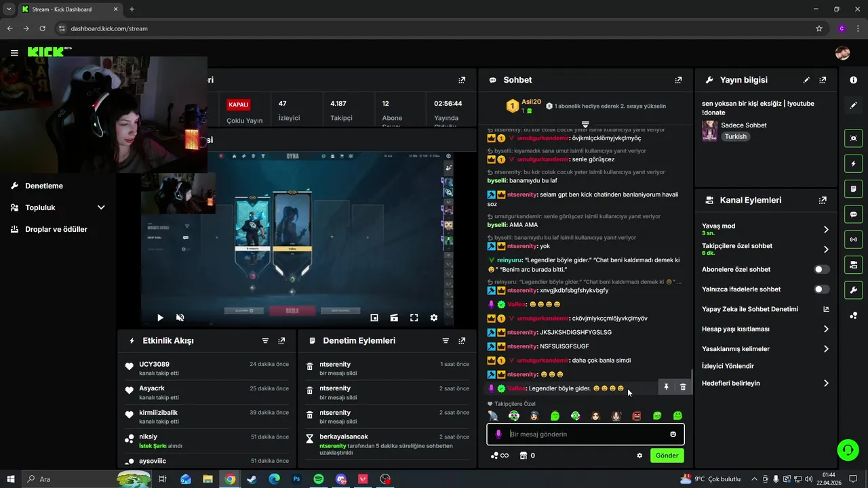
Task: Pop out the Etkinlik Akışı panel
Action: [281, 341]
